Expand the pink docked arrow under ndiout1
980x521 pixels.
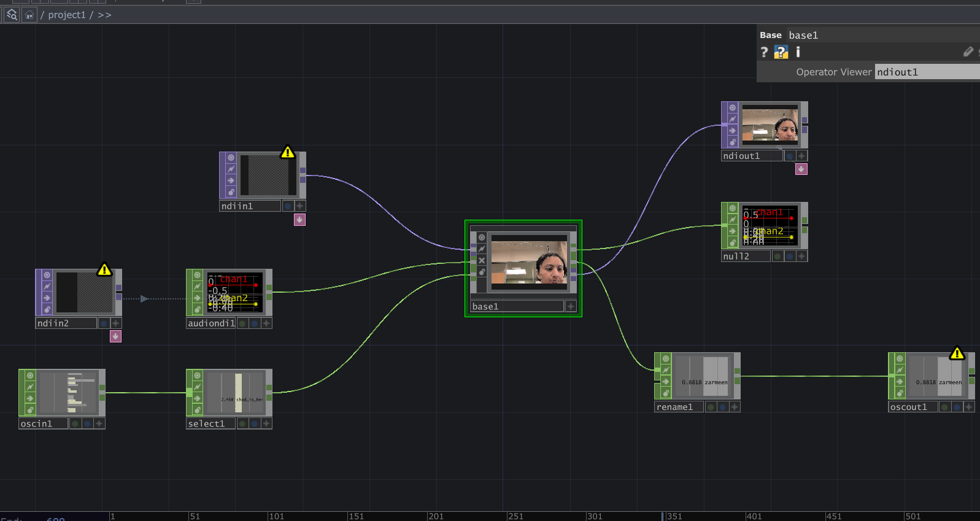(801, 169)
